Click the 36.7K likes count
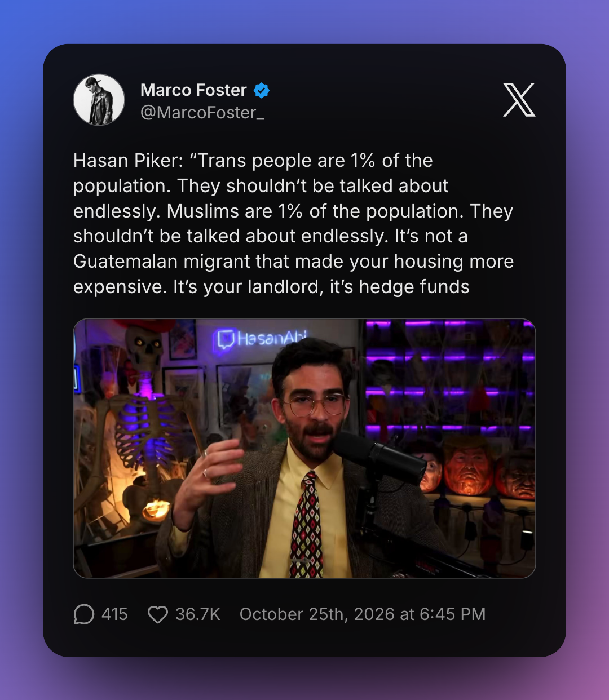 [x=197, y=614]
